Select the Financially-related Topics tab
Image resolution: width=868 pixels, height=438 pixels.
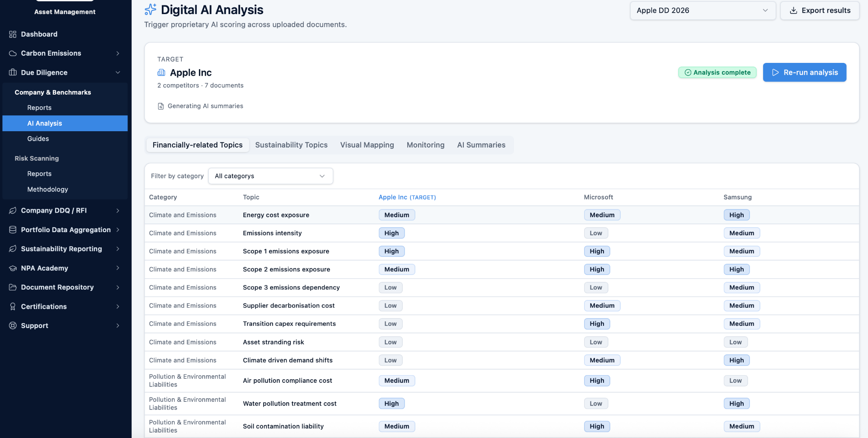pos(198,145)
